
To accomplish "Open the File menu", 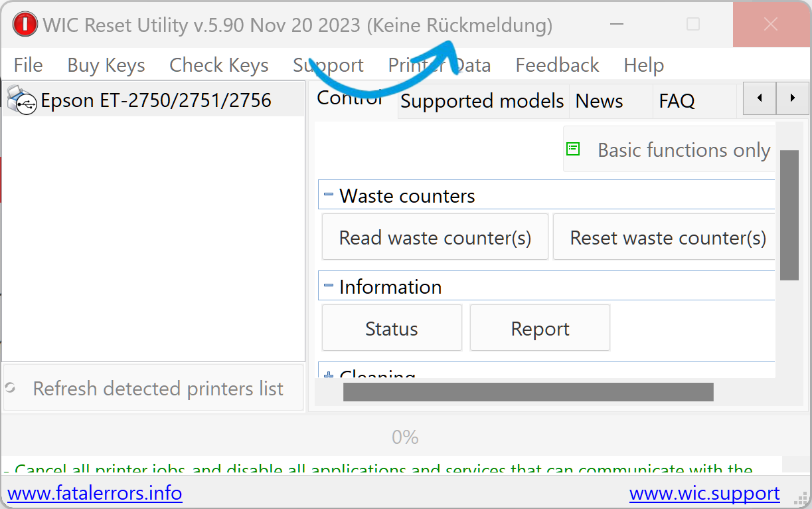I will [29, 65].
